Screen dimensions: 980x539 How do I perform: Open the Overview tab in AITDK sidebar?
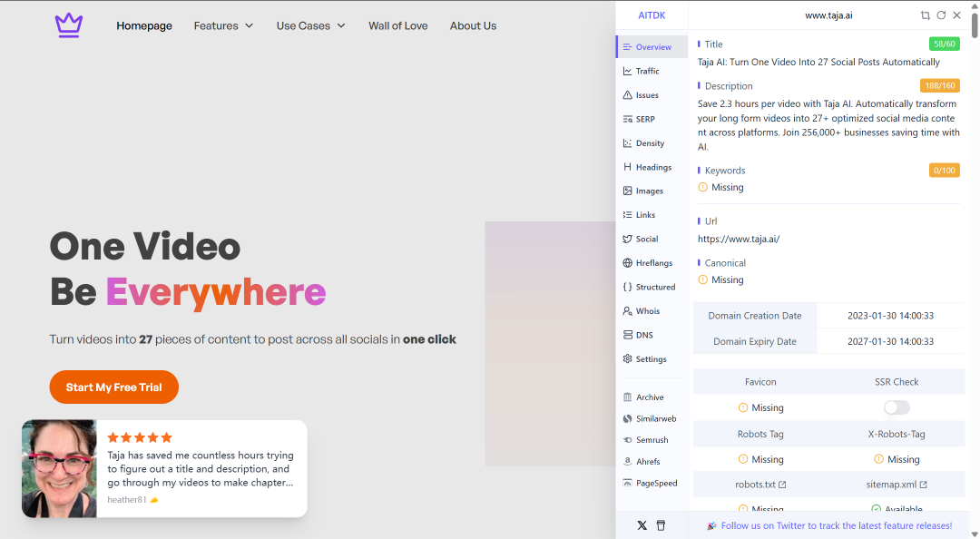(652, 47)
